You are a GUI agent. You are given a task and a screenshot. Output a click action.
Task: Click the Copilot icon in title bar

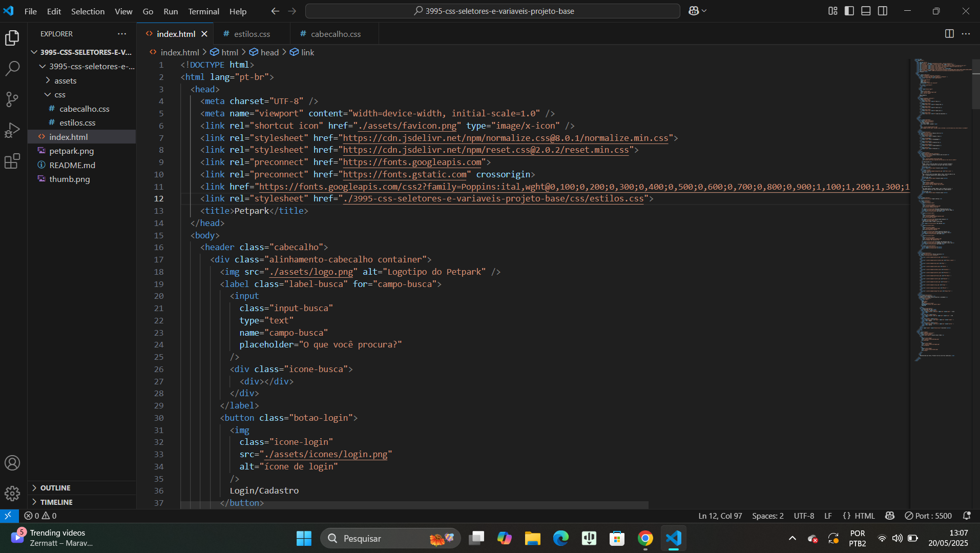tap(694, 11)
